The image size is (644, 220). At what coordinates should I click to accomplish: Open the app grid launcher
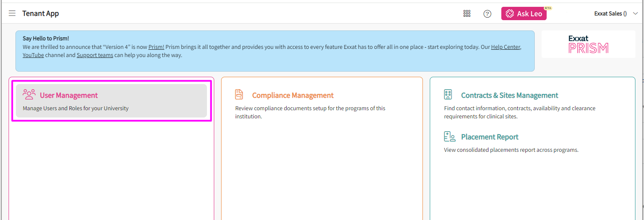467,14
